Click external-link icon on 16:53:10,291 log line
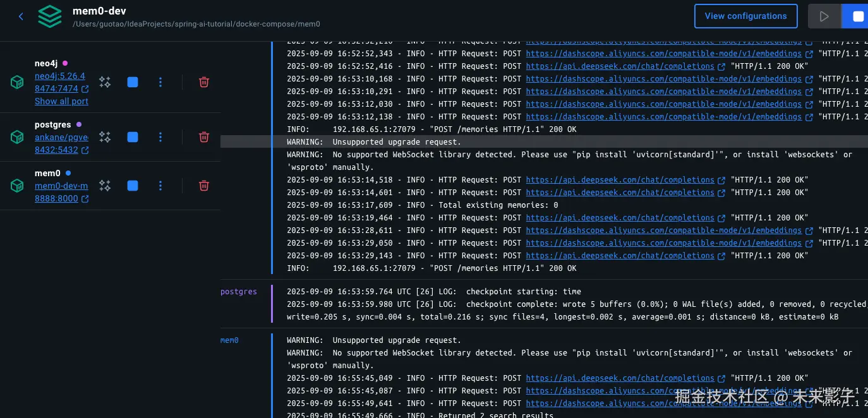 point(809,92)
